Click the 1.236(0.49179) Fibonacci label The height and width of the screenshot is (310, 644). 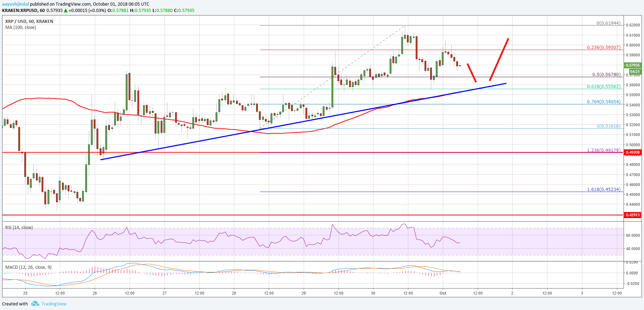pos(603,150)
